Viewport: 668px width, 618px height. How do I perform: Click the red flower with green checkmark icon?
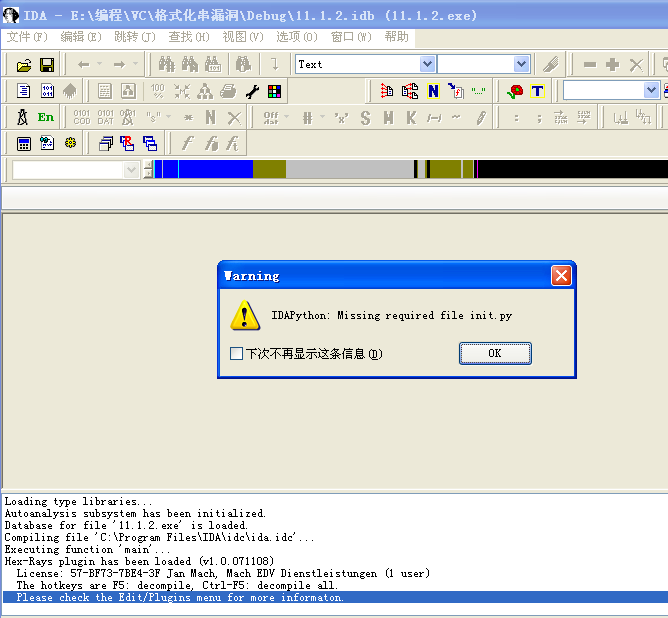click(515, 91)
